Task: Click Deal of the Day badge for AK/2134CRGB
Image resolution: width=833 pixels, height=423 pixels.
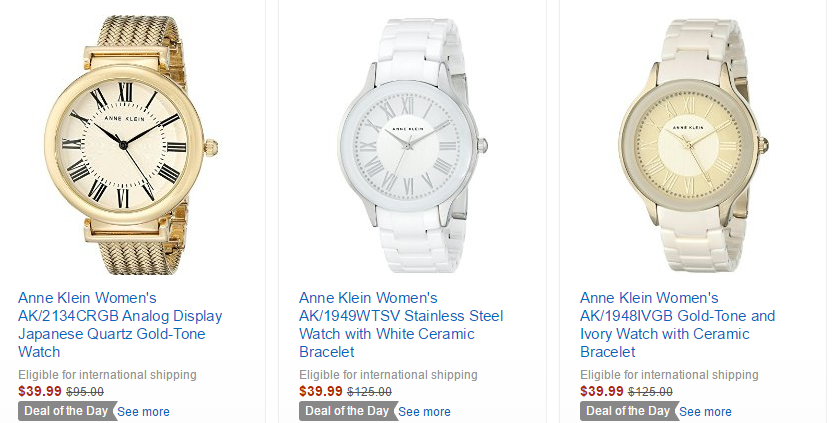Action: pyautogui.click(x=66, y=411)
